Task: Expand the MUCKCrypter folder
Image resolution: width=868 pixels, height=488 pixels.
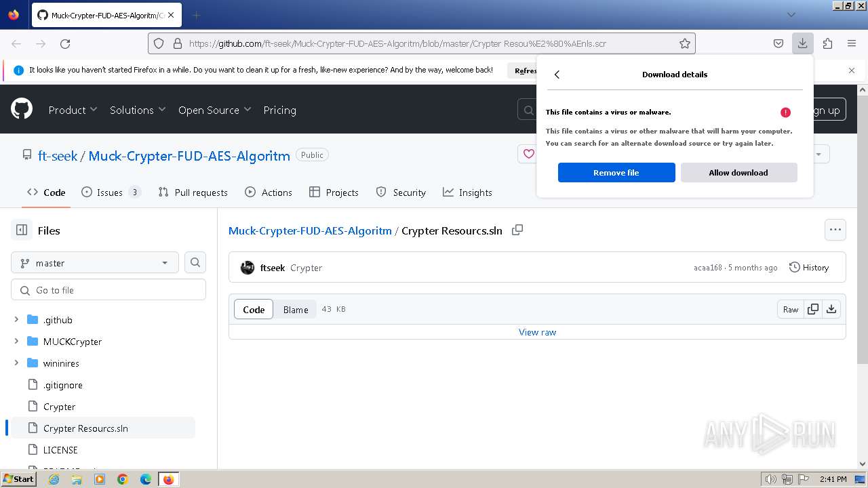Action: pyautogui.click(x=16, y=341)
